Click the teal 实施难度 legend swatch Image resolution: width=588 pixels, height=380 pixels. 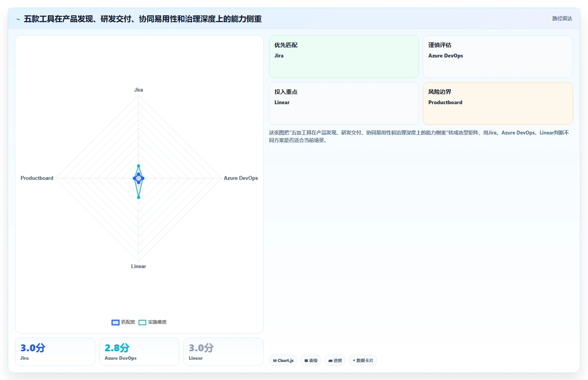pos(142,323)
